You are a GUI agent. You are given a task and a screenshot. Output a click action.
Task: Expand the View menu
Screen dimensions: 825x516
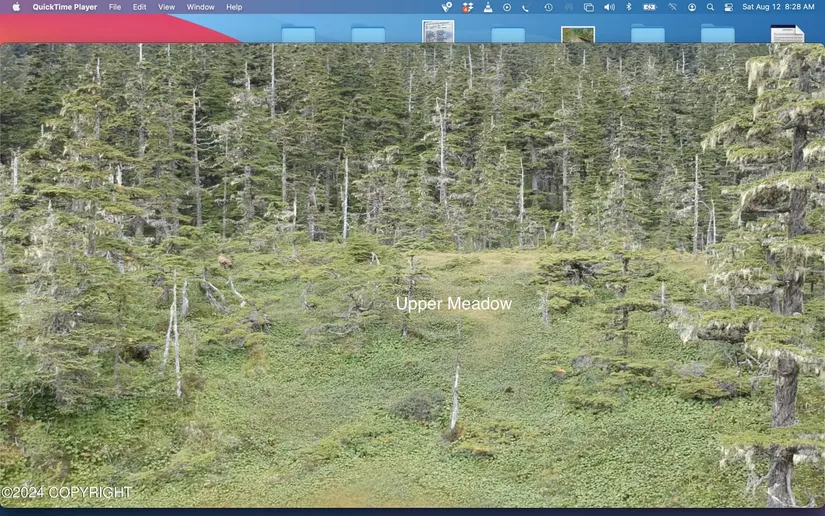[x=166, y=7]
